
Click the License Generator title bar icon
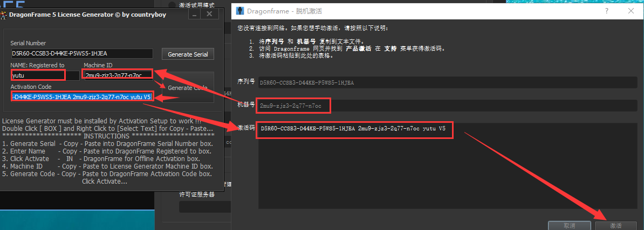[4, 15]
